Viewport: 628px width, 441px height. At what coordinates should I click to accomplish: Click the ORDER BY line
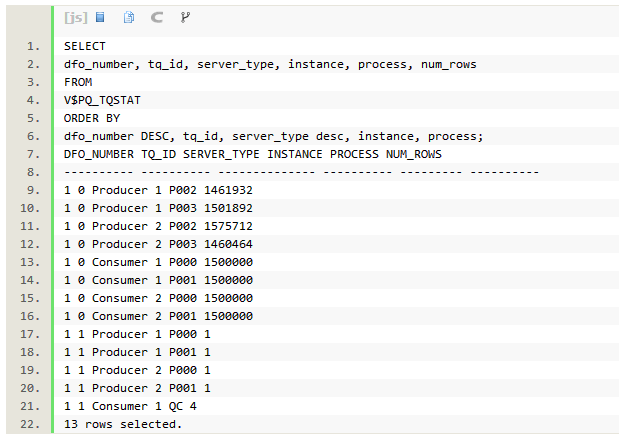pos(91,119)
